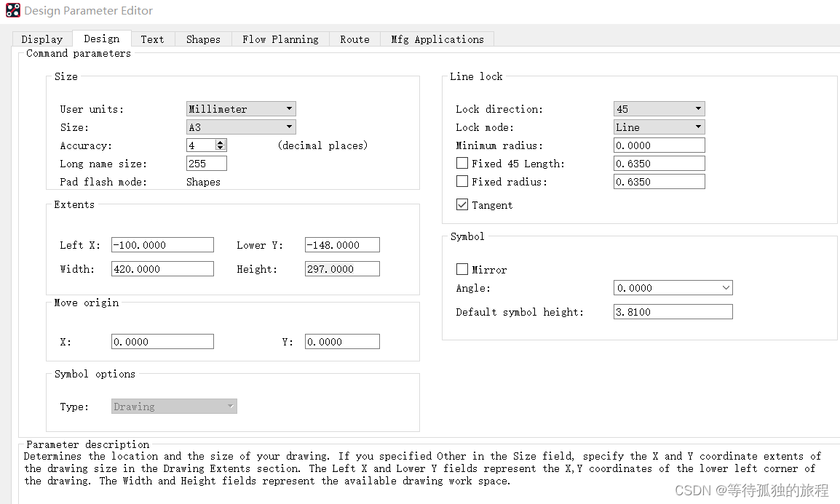Screen dimensions: 840x504
Task: Click the Default symbol height field
Action: pyautogui.click(x=673, y=312)
